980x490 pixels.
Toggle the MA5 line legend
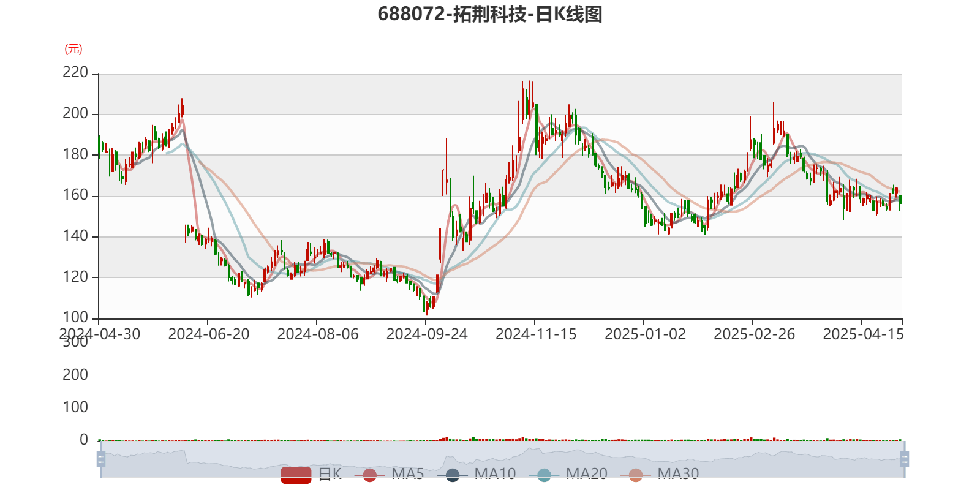click(389, 475)
